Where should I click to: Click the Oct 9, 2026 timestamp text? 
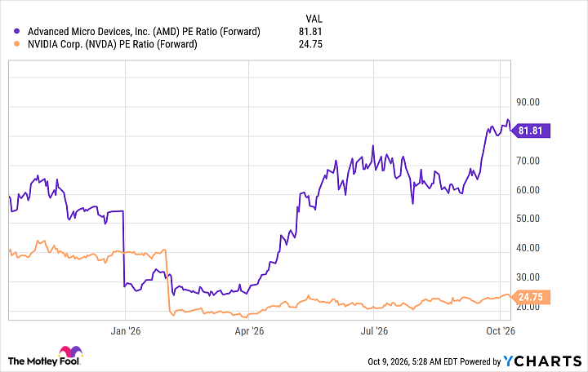(412, 361)
